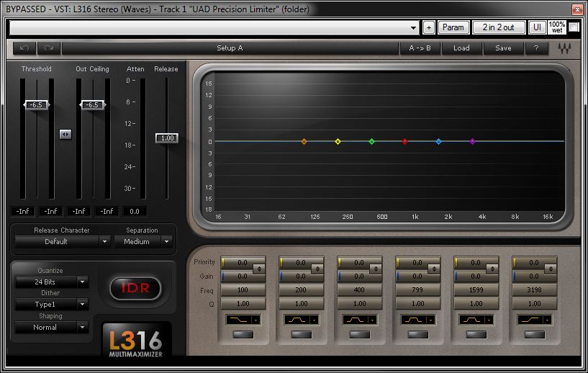Select the orange band marker on graph
This screenshot has height=373, width=588.
coord(304,141)
